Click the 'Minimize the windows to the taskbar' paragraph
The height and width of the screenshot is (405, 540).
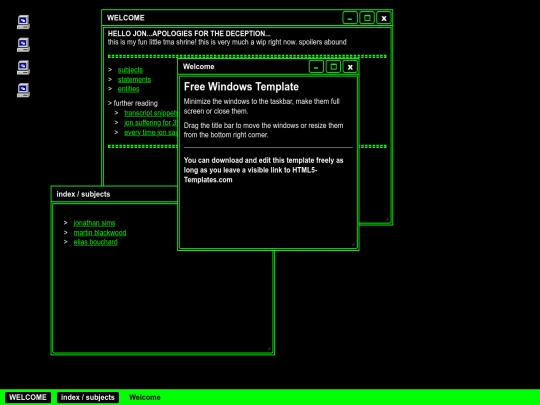pos(262,106)
